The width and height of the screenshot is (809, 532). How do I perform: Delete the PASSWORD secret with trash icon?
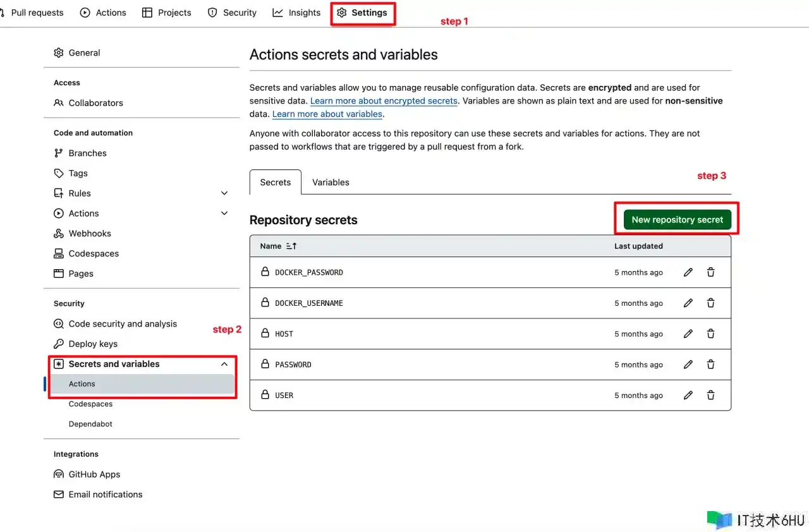(710, 365)
